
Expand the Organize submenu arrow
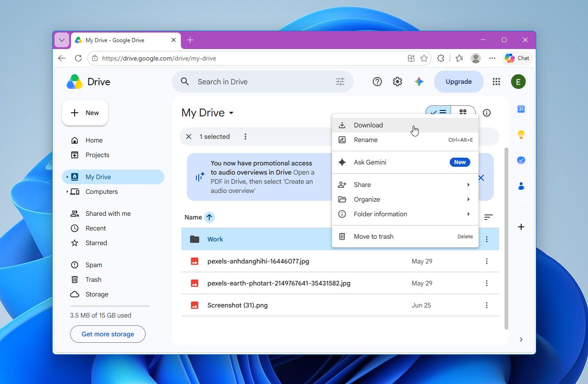point(468,199)
